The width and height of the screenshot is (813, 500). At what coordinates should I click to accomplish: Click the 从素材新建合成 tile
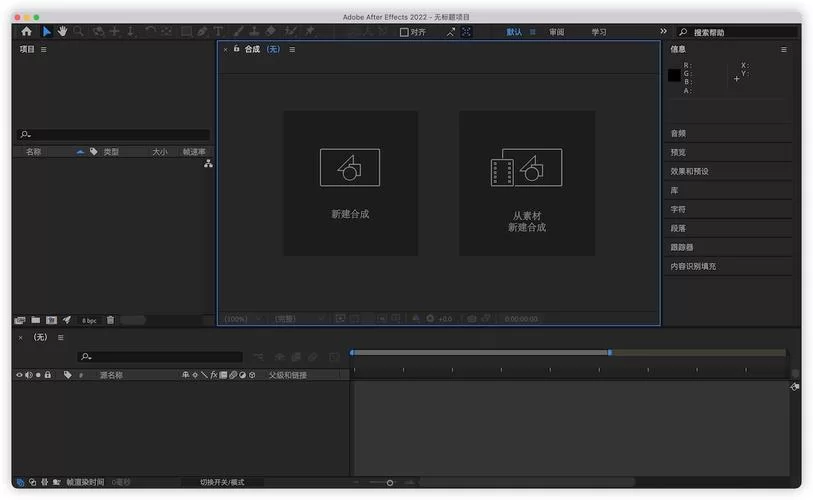(x=527, y=183)
